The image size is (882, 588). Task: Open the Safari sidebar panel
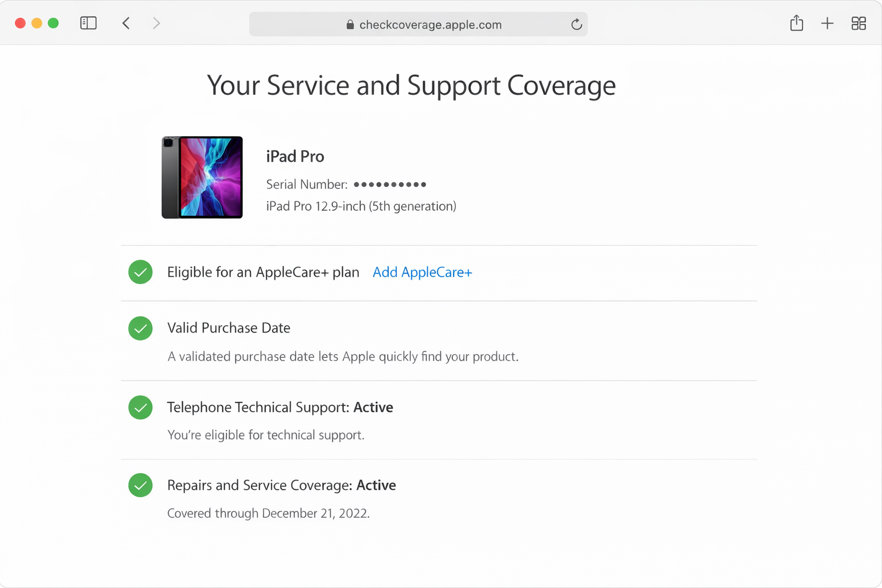click(88, 23)
